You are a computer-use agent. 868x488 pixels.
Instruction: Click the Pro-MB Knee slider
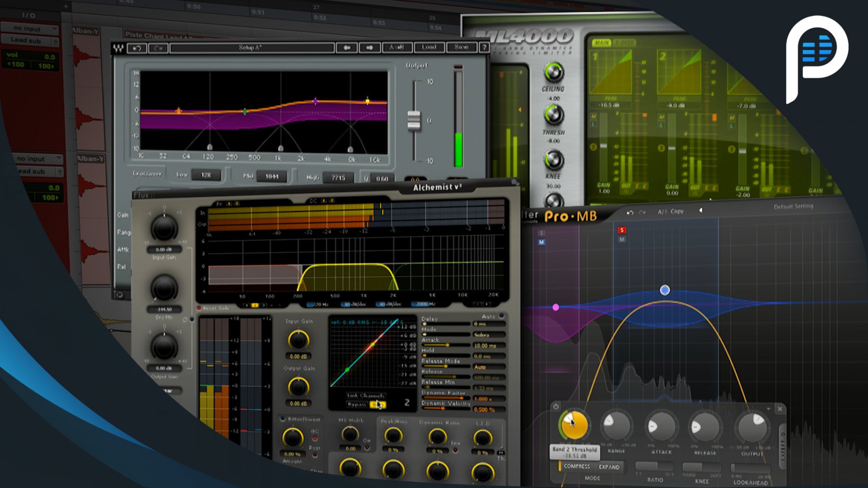[702, 467]
